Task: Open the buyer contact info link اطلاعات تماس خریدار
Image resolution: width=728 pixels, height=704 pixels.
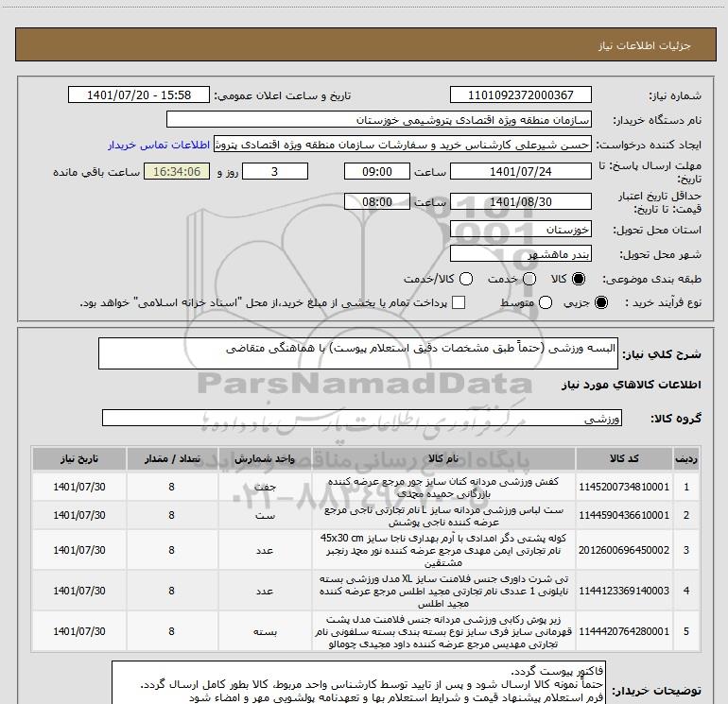Action: pyautogui.click(x=159, y=145)
